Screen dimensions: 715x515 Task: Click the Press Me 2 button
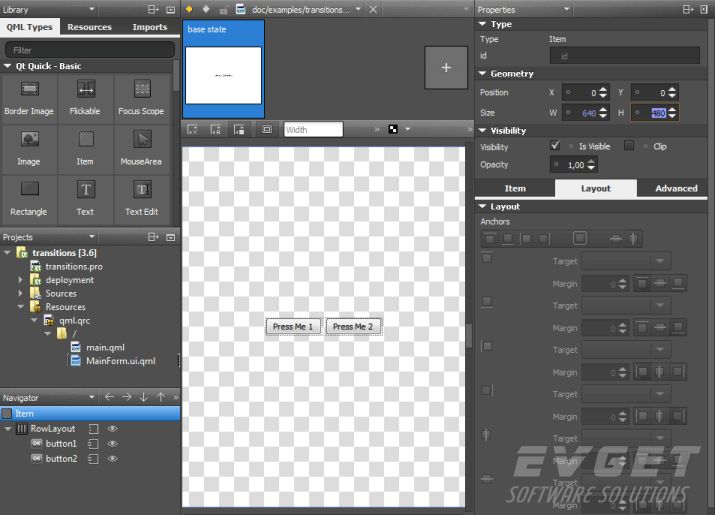click(353, 327)
